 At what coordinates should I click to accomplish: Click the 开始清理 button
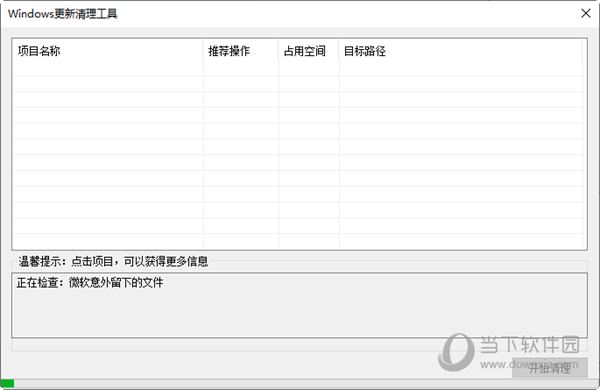click(x=550, y=368)
